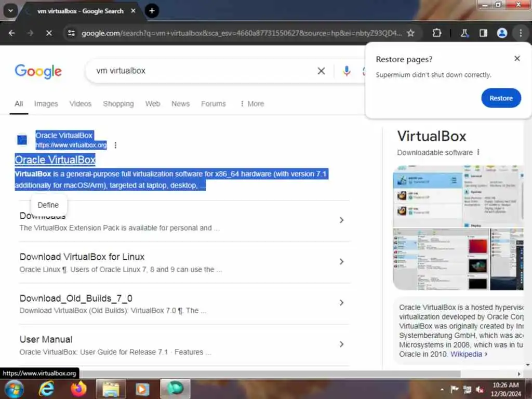Open Download VirtualBox for Linux sitelink
Image resolution: width=532 pixels, height=399 pixels.
tap(82, 257)
